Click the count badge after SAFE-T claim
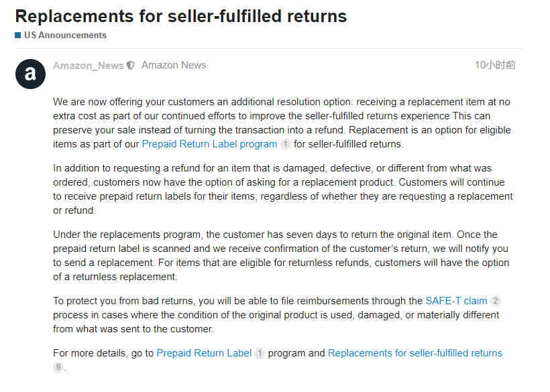This screenshot has height=392, width=550. coord(495,301)
